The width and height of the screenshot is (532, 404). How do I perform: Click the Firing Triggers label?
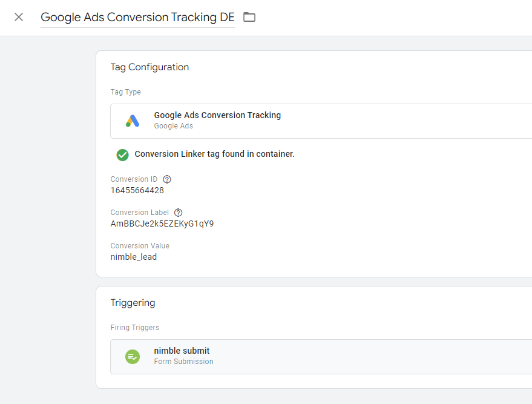tap(135, 328)
